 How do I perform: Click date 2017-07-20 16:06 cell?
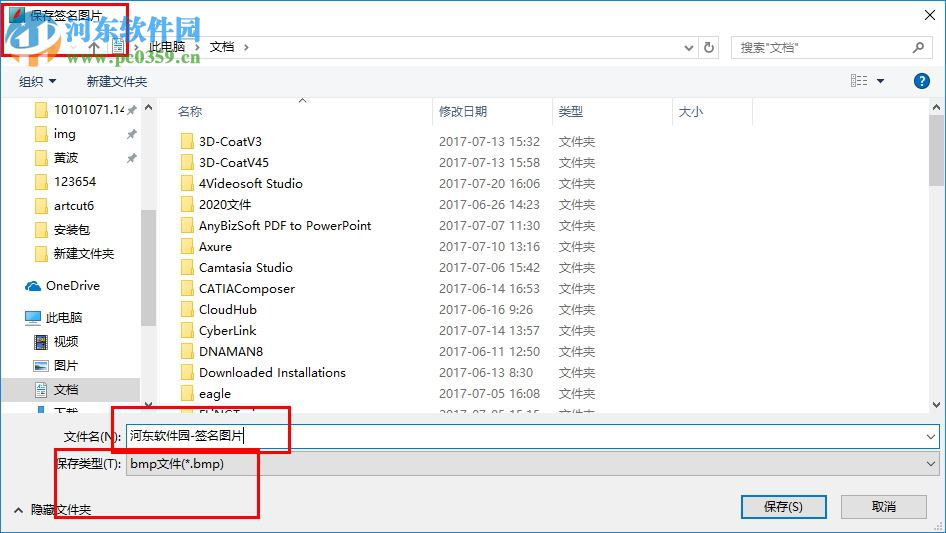[489, 184]
